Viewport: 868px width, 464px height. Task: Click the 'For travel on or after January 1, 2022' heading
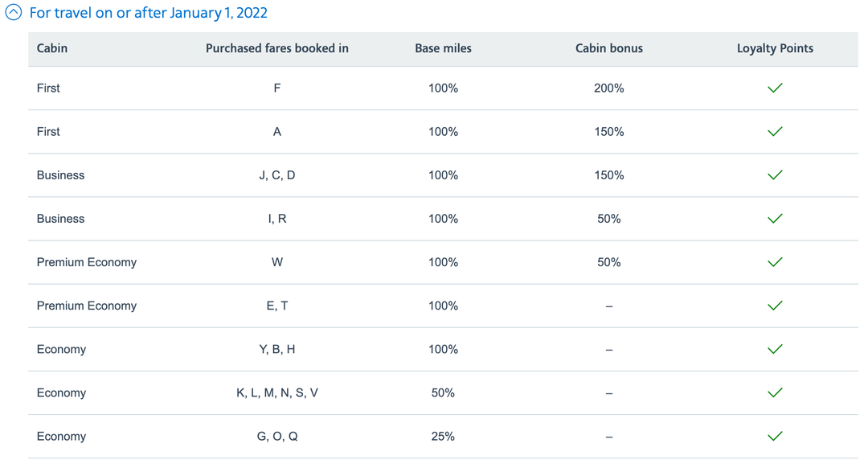pos(149,14)
